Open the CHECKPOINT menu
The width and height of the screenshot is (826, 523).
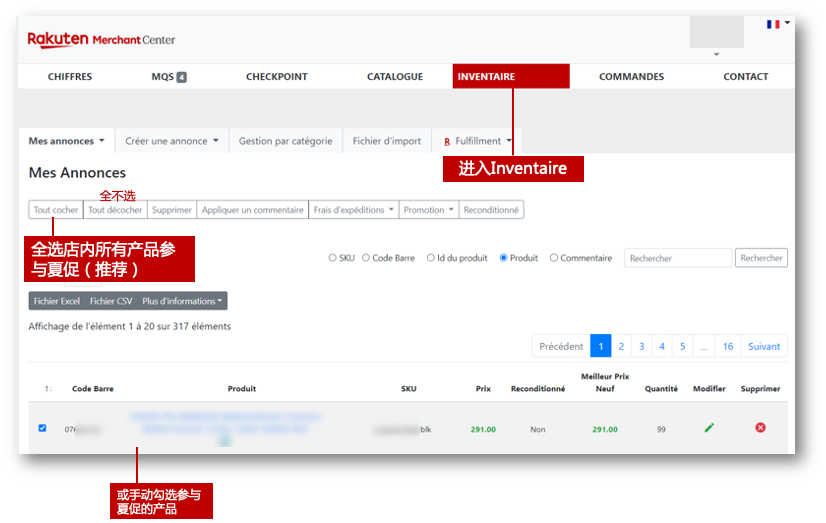[277, 77]
